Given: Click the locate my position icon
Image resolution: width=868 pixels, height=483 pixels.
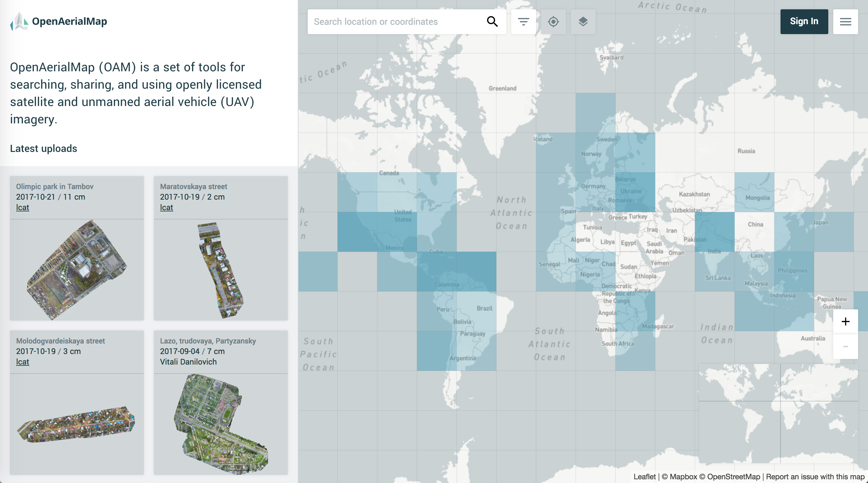Looking at the screenshot, I should tap(553, 22).
